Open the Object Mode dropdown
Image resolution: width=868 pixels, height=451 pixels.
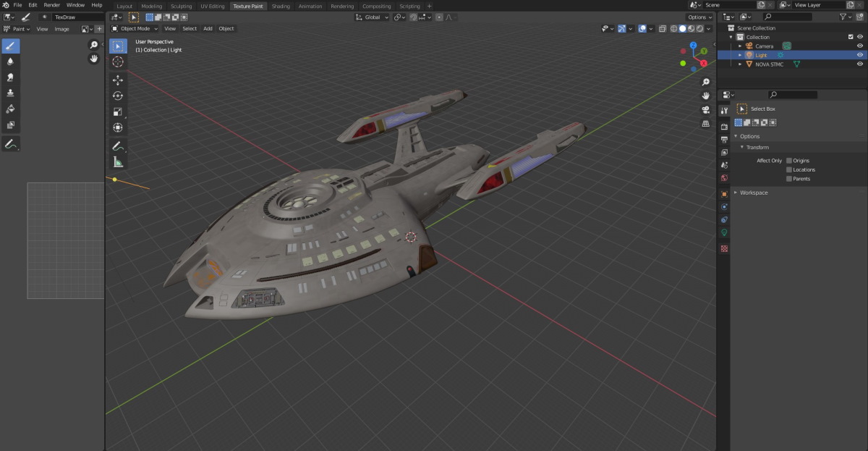134,28
